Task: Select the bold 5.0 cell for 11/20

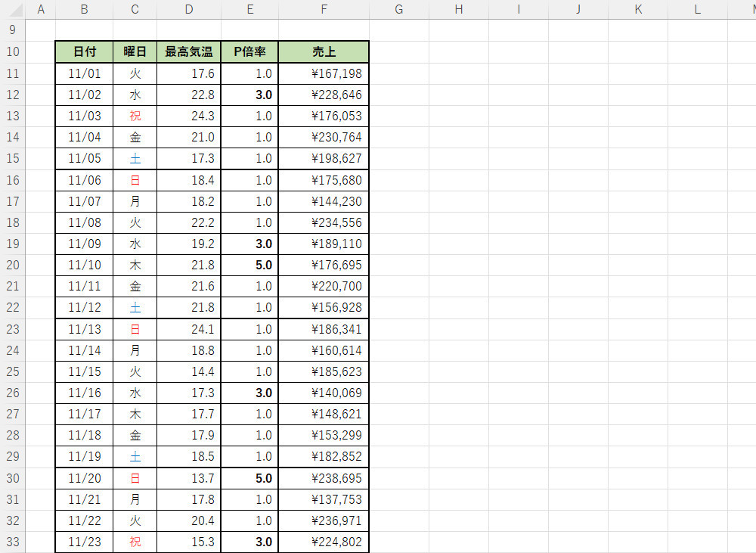Action: pos(249,478)
